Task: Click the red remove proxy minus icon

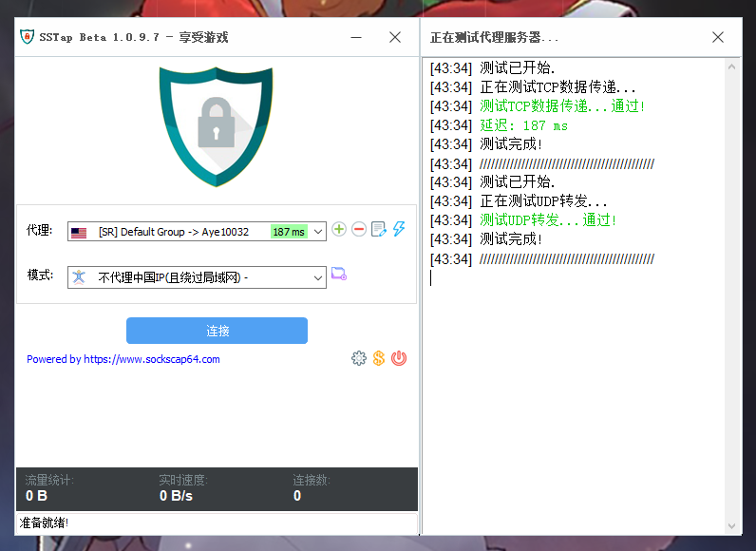Action: (x=359, y=230)
